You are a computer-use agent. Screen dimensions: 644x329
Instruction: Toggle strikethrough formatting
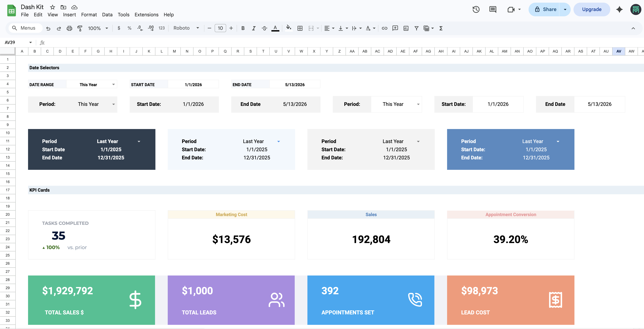pos(264,28)
